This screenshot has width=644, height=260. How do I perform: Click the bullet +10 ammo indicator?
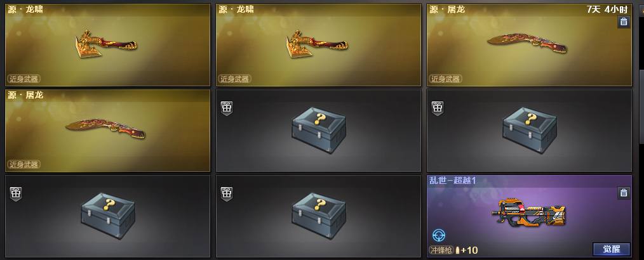point(467,250)
